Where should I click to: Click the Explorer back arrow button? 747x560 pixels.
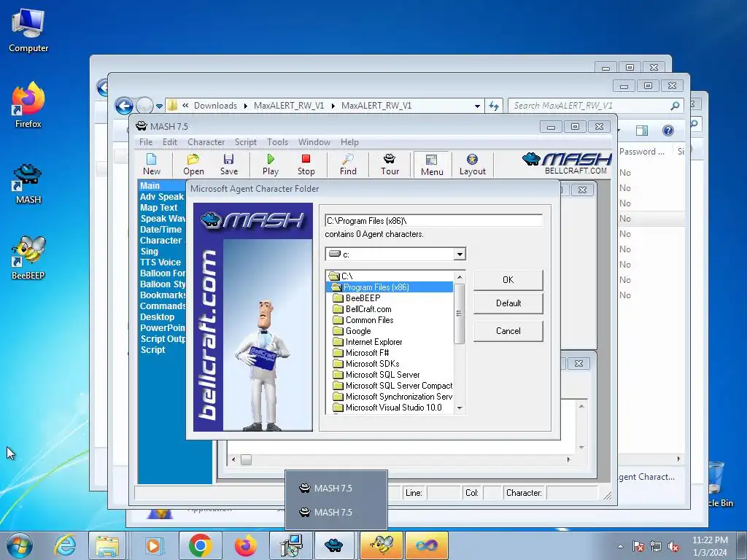tap(124, 106)
